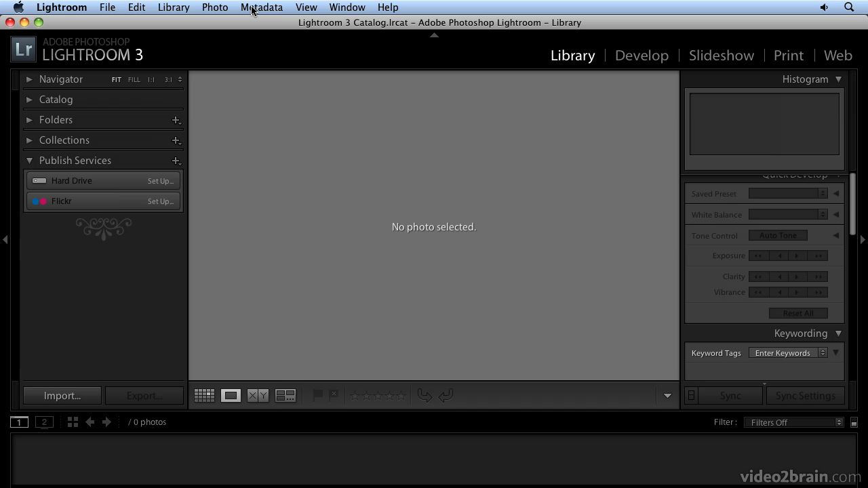Expand the Navigator panel
The width and height of the screenshot is (868, 488).
tap(29, 79)
